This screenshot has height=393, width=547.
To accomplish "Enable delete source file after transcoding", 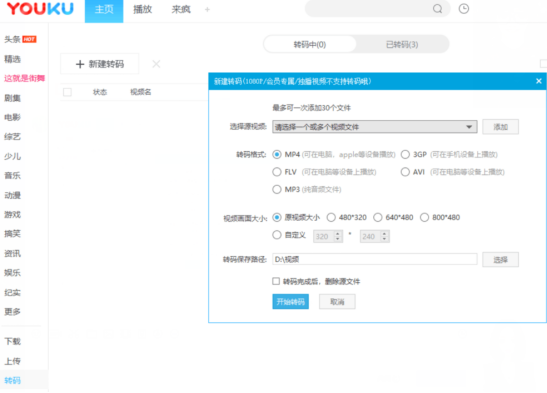I will coord(276,281).
